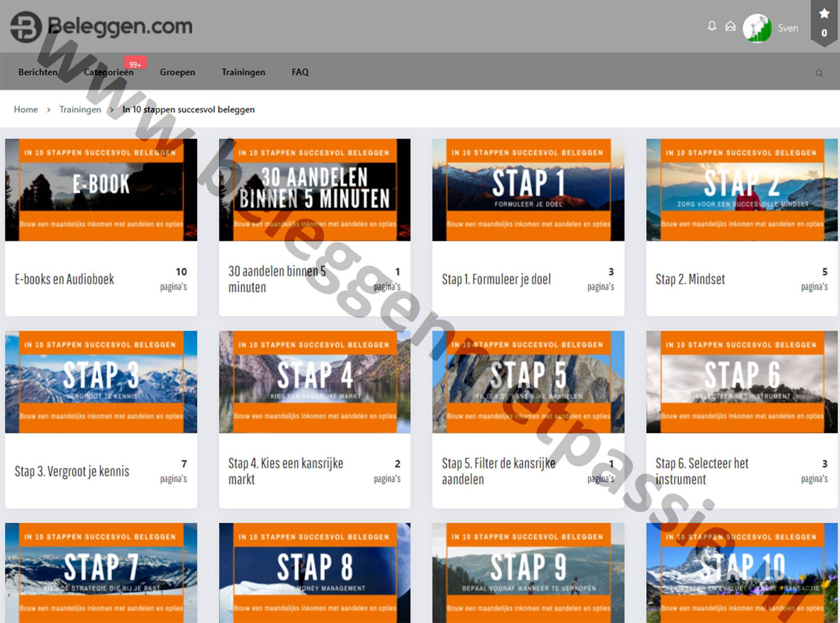This screenshot has height=623, width=840.
Task: Select Trainingen in the navigation bar
Action: coord(243,72)
